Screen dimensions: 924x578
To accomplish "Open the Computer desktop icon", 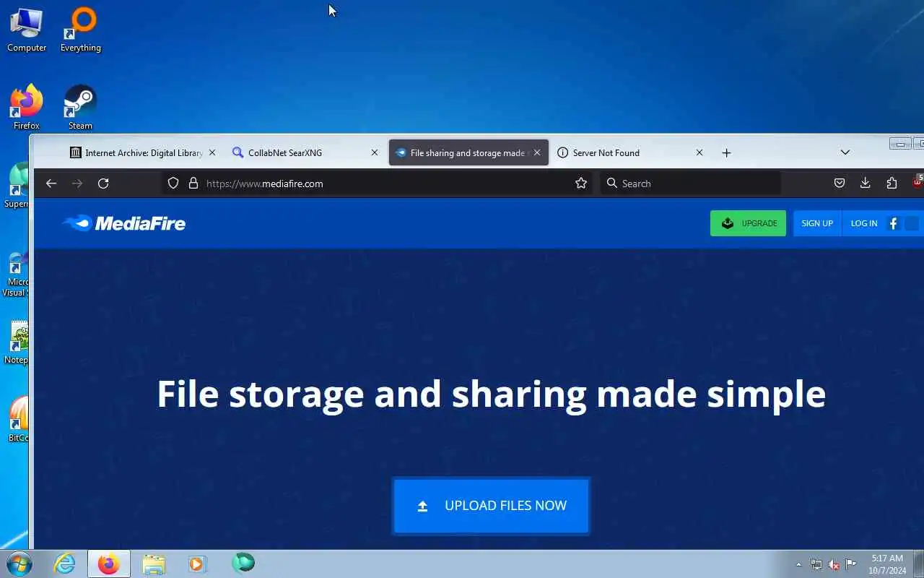I will coord(27,30).
